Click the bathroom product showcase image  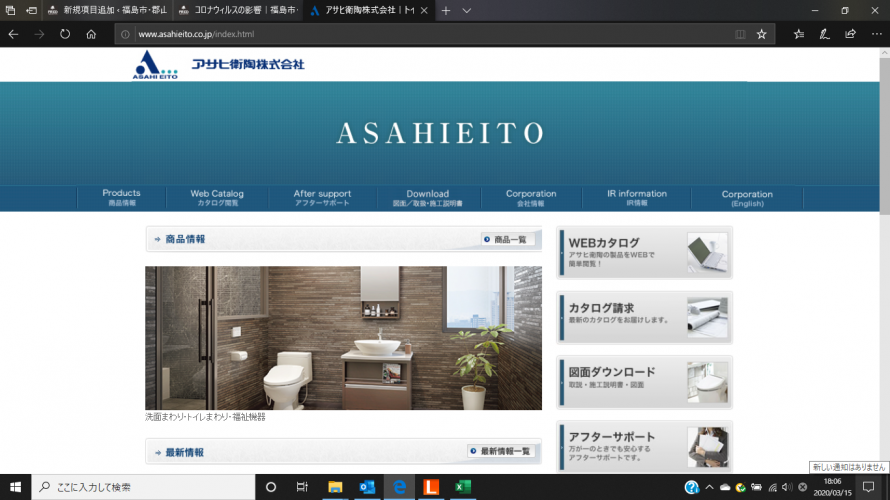click(x=343, y=338)
